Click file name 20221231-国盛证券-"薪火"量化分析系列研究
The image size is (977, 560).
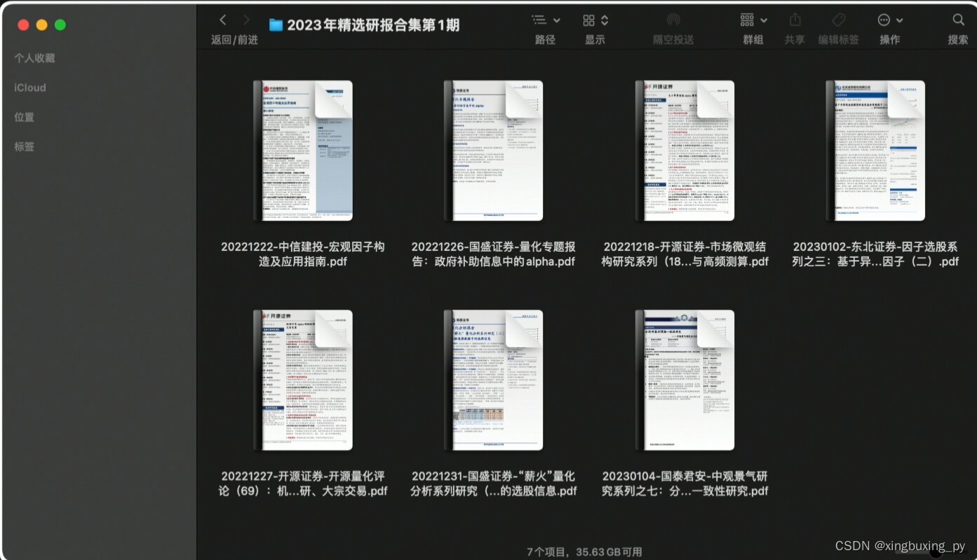pos(494,483)
